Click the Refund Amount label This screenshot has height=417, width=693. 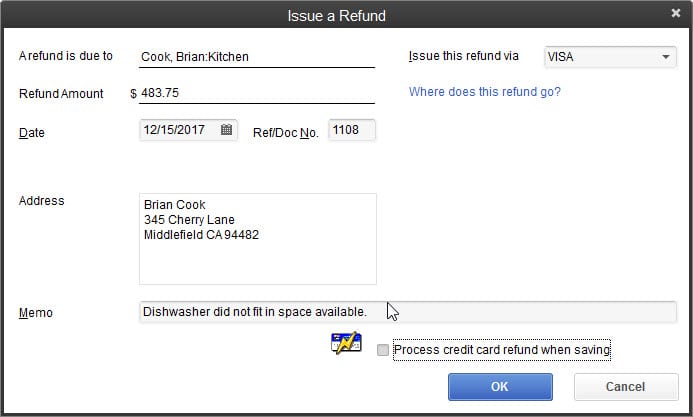click(x=61, y=94)
